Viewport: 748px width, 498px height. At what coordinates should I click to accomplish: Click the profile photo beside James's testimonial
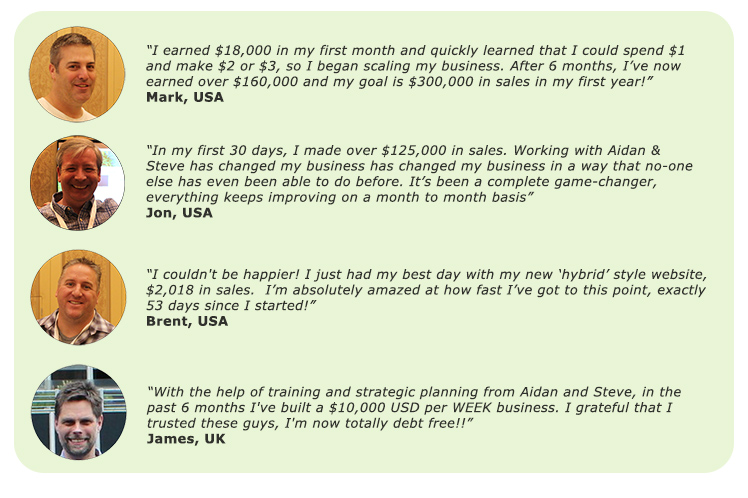(79, 412)
